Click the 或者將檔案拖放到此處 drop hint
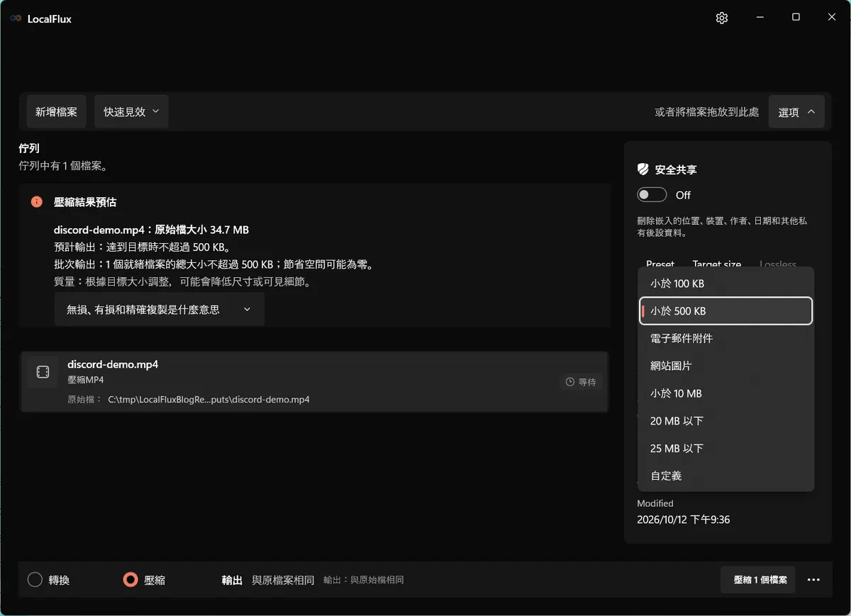 (706, 112)
